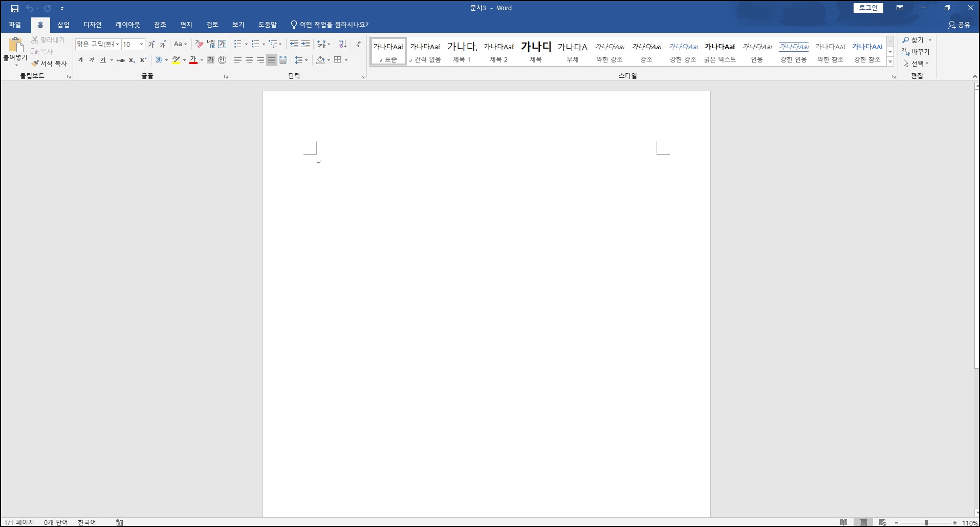Click the Web Layout view icon in status bar
This screenshot has height=527, width=980.
tap(882, 522)
